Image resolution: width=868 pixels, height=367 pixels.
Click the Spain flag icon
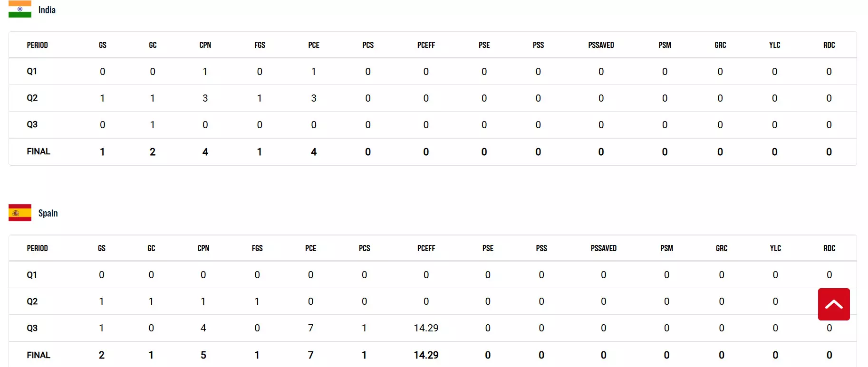(20, 213)
